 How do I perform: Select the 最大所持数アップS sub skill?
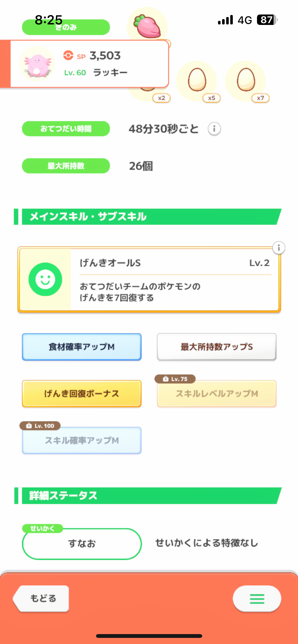click(216, 347)
